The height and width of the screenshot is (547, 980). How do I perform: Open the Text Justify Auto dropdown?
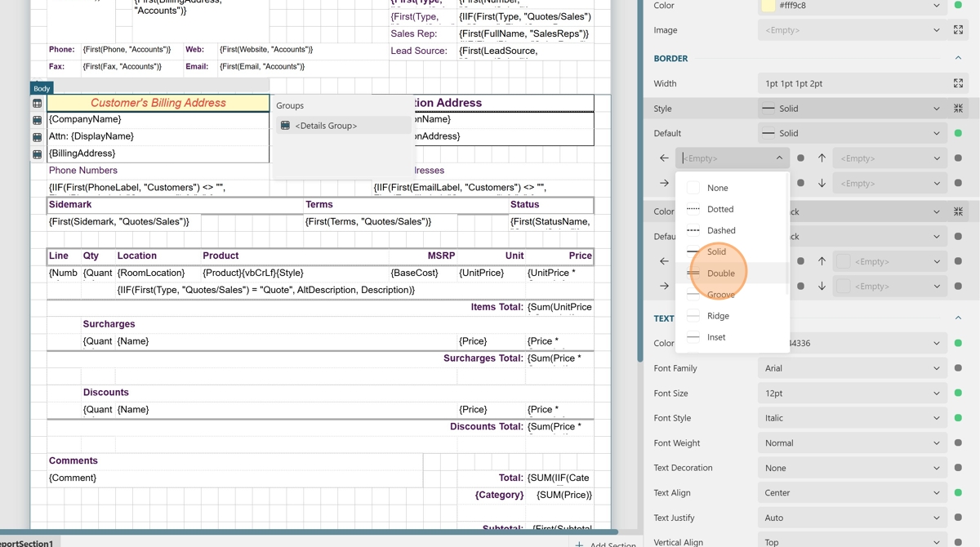[852, 518]
